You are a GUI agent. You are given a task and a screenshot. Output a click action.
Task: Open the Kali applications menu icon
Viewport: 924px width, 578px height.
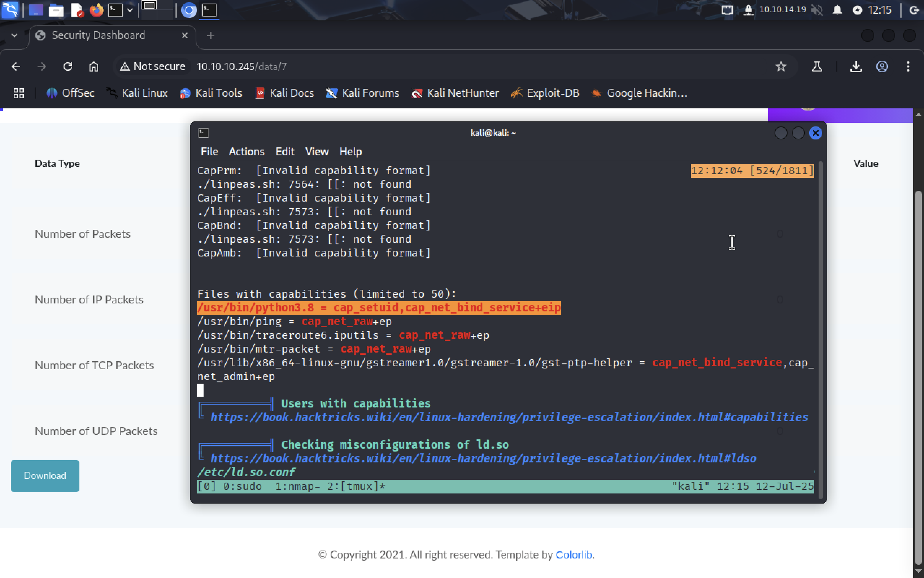point(10,10)
